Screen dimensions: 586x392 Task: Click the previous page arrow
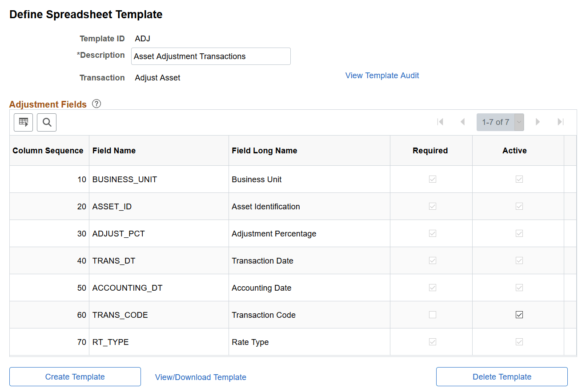[462, 122]
